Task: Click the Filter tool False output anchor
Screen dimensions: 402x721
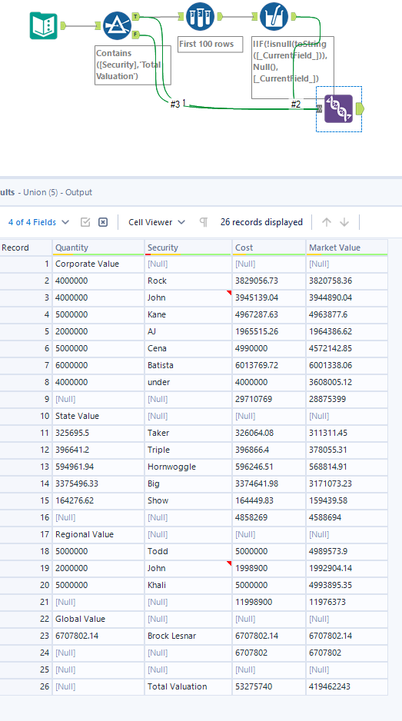Action: click(x=136, y=34)
